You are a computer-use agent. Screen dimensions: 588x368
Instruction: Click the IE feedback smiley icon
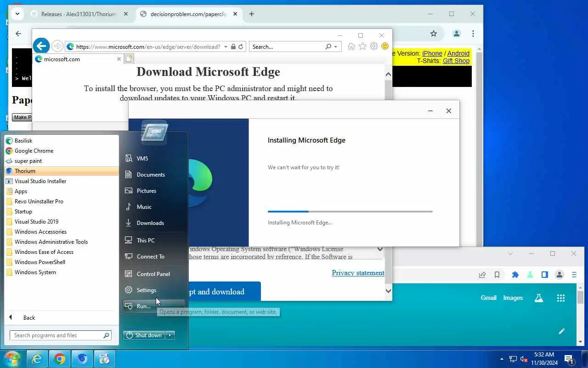385,46
